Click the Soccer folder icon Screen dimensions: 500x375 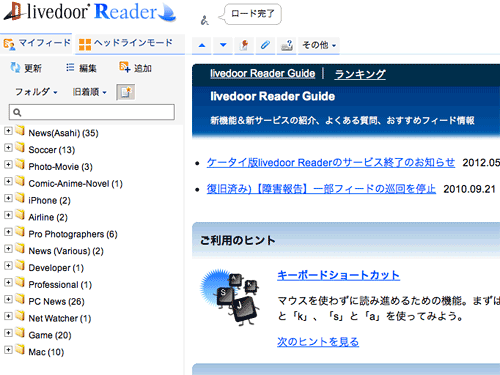[20, 147]
